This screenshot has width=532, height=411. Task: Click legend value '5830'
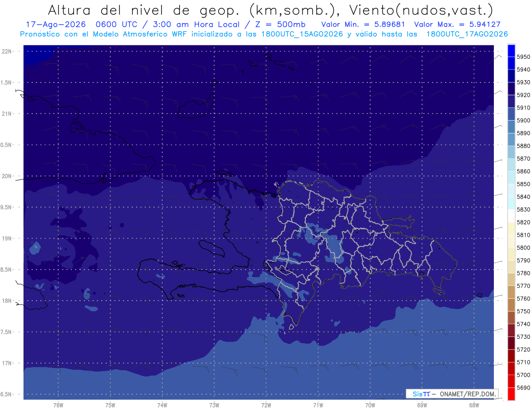523,210
